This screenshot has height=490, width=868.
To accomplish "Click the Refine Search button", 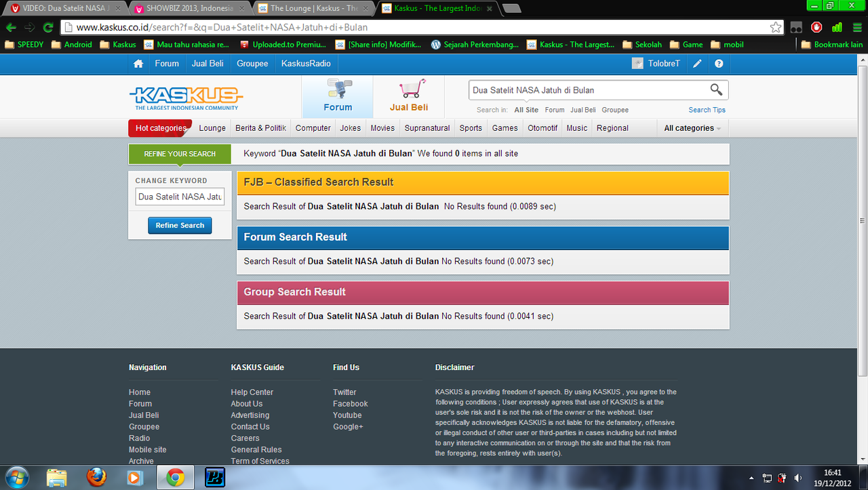I will (x=180, y=225).
